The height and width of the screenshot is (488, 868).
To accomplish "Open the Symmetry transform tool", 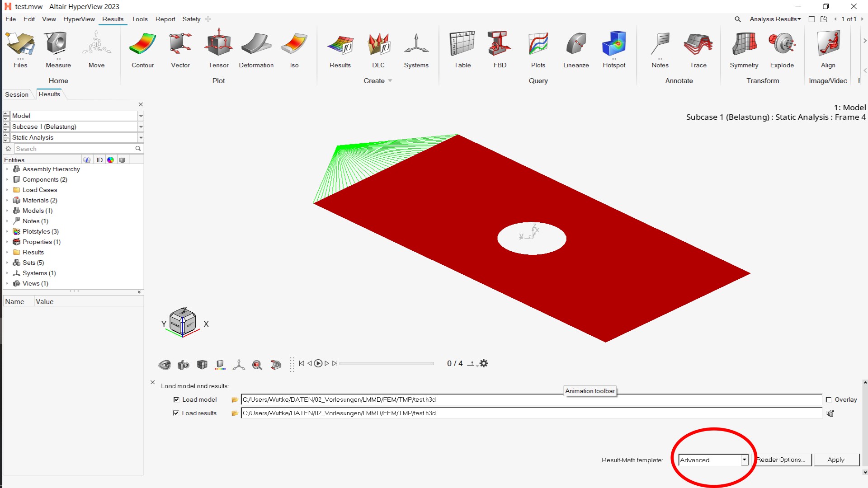I will (x=744, y=44).
